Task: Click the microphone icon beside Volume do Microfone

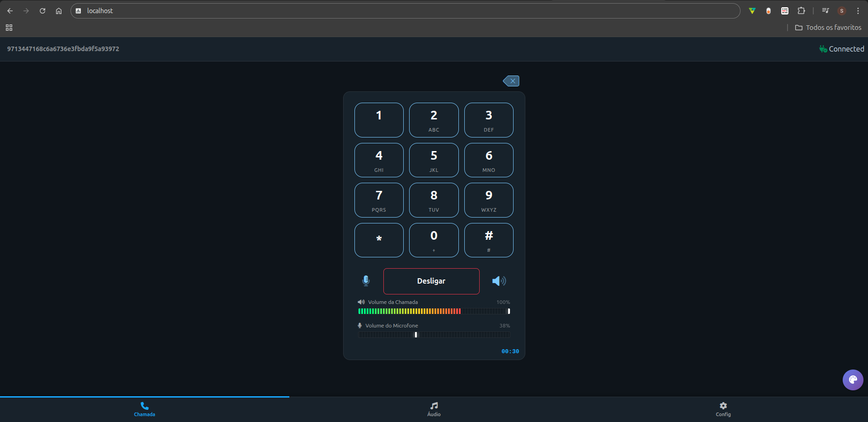Action: [360, 325]
